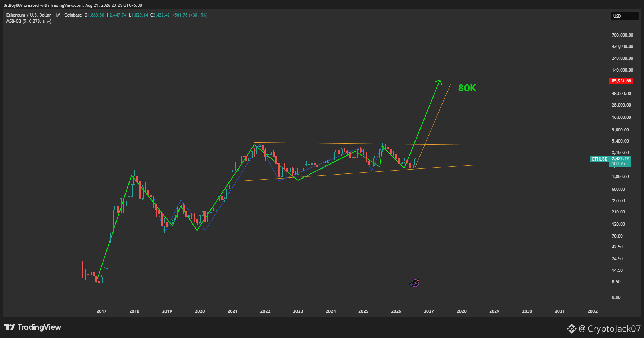This screenshot has height=338, width=644.
Task: Click the 8.50 price axis label
Action: (616, 282)
